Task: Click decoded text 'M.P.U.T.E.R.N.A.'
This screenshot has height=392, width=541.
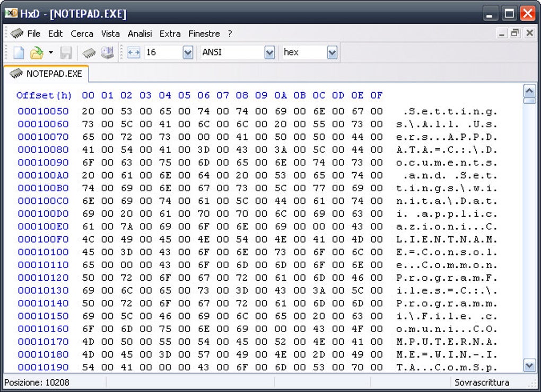Action: pyautogui.click(x=447, y=342)
